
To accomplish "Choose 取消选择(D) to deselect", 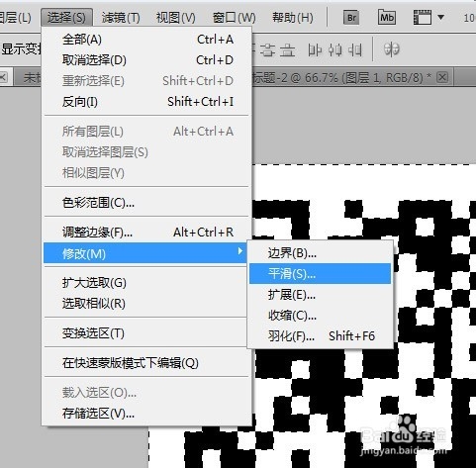I will click(x=147, y=60).
